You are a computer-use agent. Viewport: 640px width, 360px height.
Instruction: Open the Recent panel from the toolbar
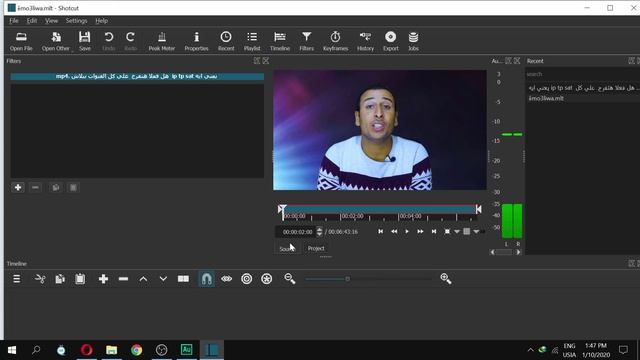(226, 41)
